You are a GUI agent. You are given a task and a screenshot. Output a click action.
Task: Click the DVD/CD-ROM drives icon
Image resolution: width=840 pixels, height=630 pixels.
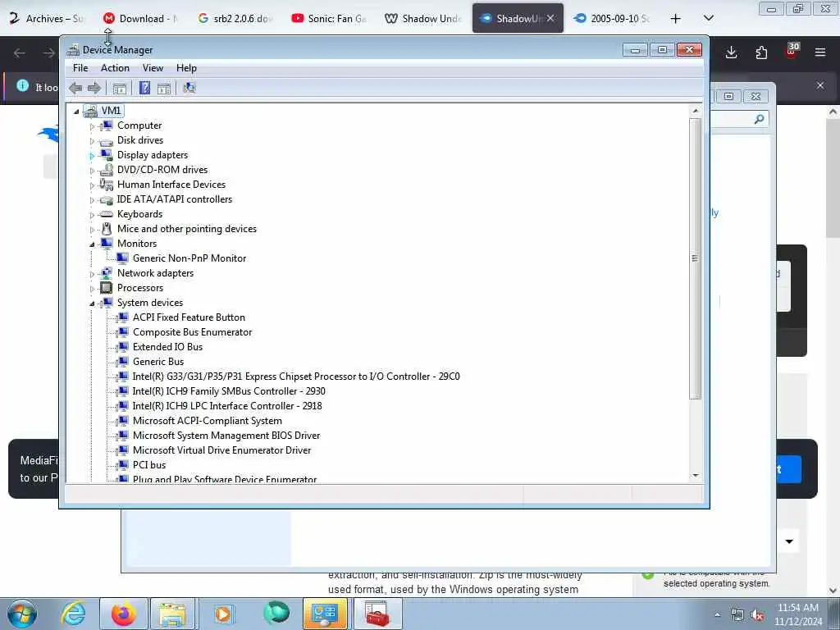click(107, 170)
